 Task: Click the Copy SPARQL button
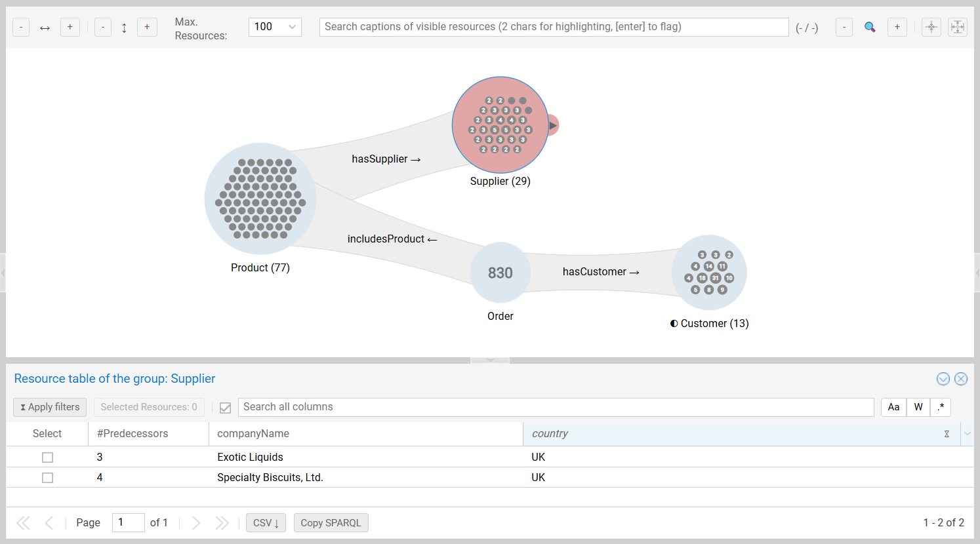pos(331,523)
